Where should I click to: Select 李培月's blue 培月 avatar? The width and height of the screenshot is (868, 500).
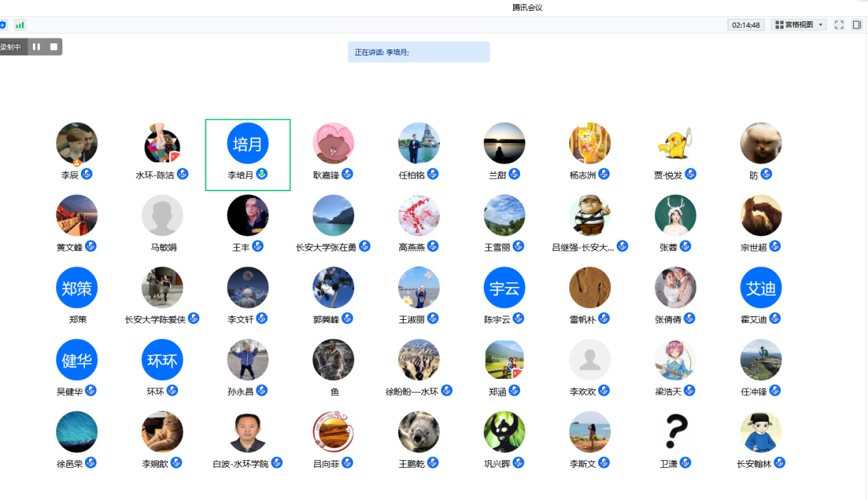pos(247,143)
